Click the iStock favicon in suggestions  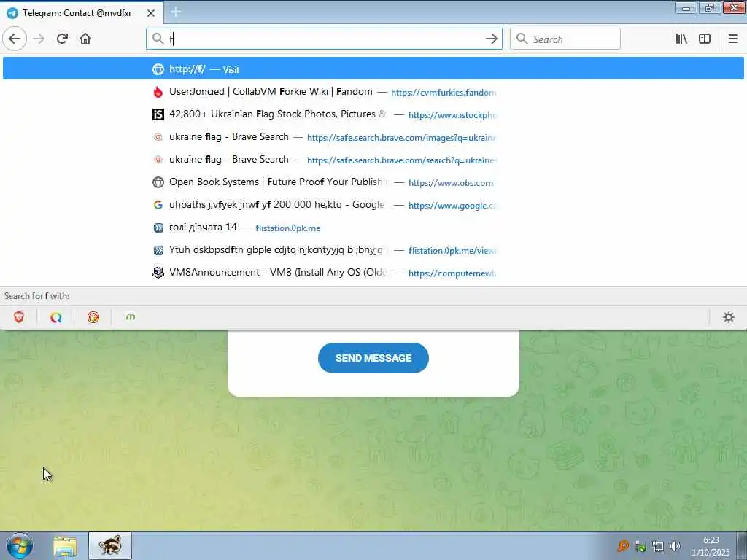click(x=158, y=114)
